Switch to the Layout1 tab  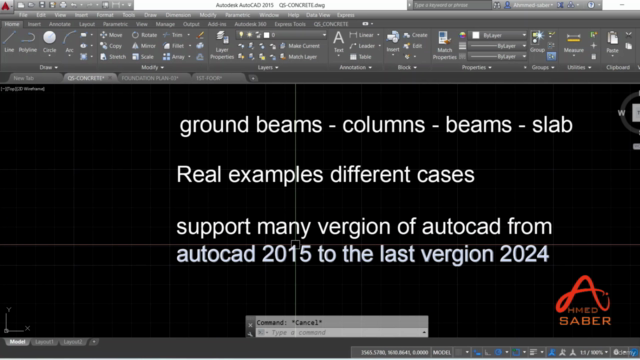44,342
